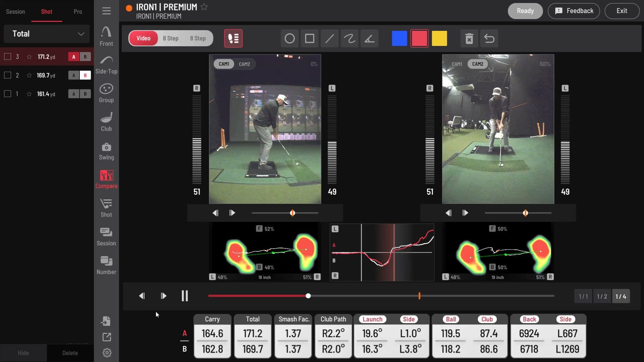Click the Feedback button
Screen dimensions: 644x362
574,11
